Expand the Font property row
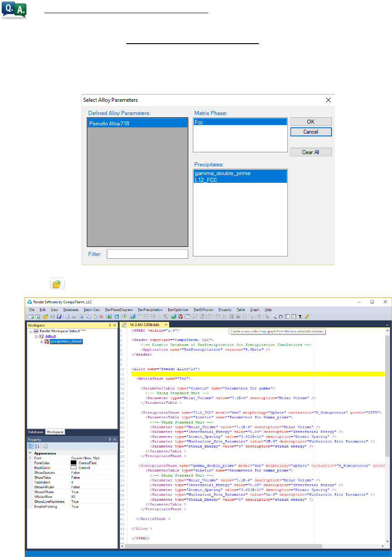This screenshot has width=392, height=557. pyautogui.click(x=30, y=458)
